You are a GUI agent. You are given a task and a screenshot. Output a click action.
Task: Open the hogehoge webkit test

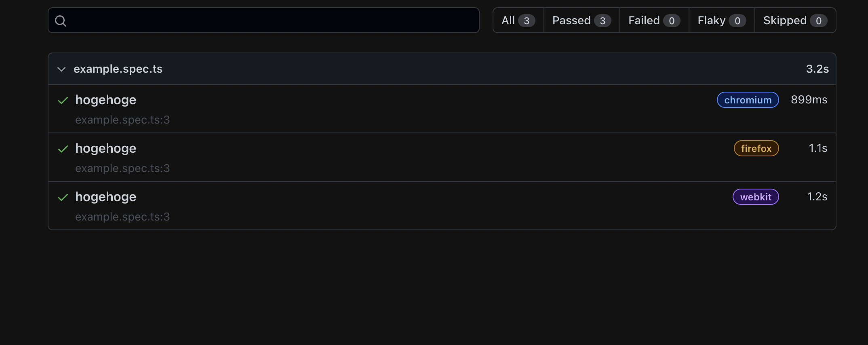click(106, 197)
